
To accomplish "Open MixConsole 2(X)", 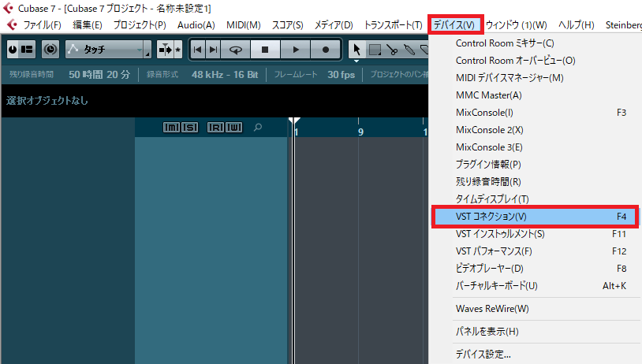I will click(x=535, y=130).
